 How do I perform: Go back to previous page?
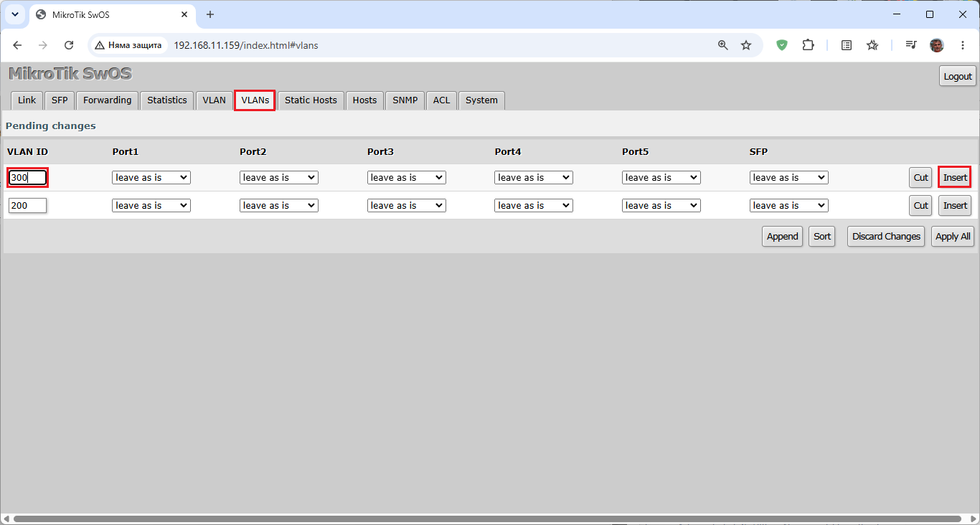(x=17, y=45)
